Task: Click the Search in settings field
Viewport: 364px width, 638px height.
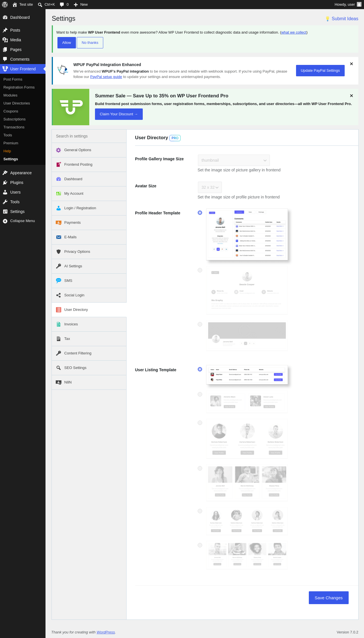Action: coord(89,136)
